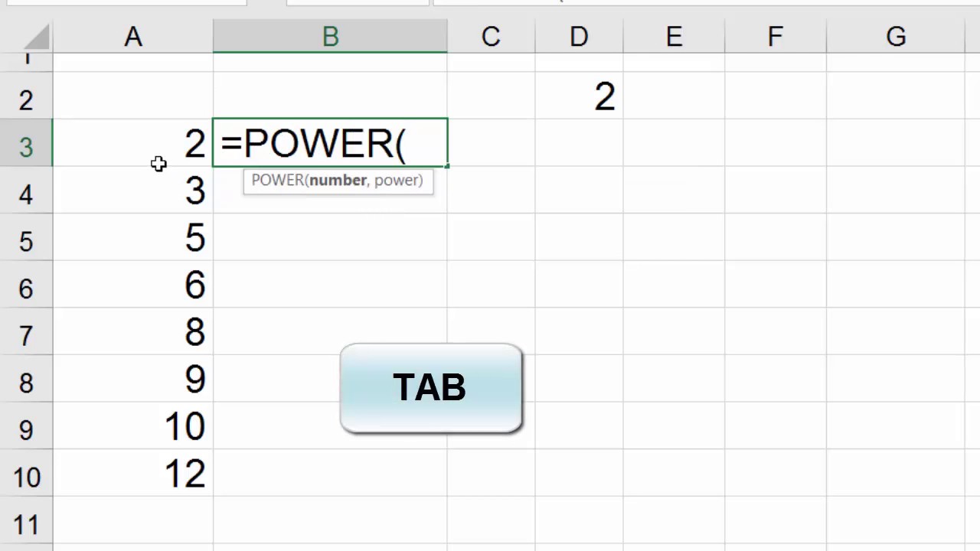Select cell A10 containing 12
The image size is (980, 551).
point(133,473)
